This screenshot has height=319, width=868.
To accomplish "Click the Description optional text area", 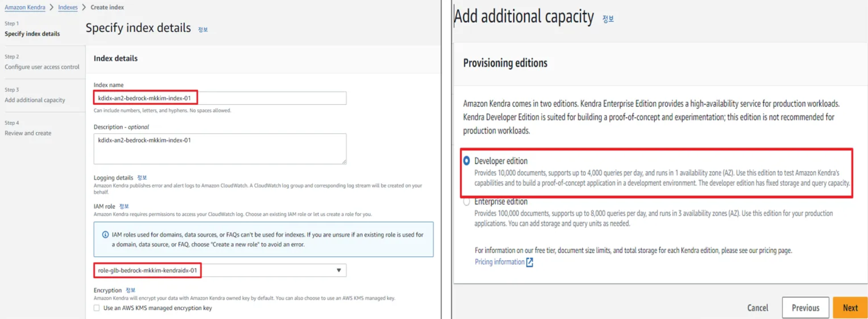I will point(220,149).
